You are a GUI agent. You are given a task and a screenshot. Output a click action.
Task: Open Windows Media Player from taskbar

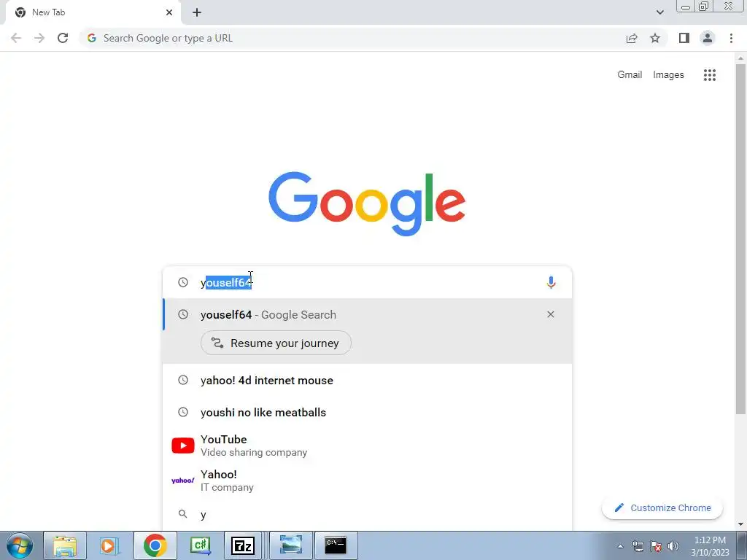(x=109, y=545)
